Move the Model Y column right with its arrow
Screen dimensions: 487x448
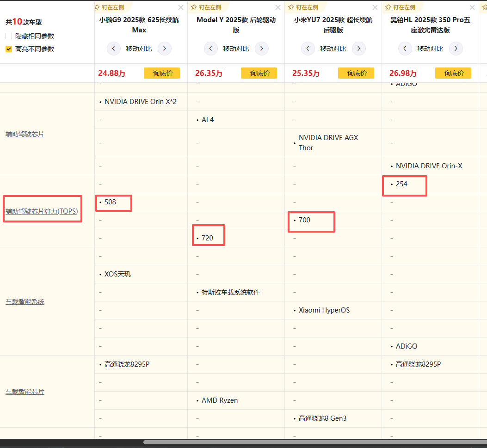pyautogui.click(x=262, y=49)
